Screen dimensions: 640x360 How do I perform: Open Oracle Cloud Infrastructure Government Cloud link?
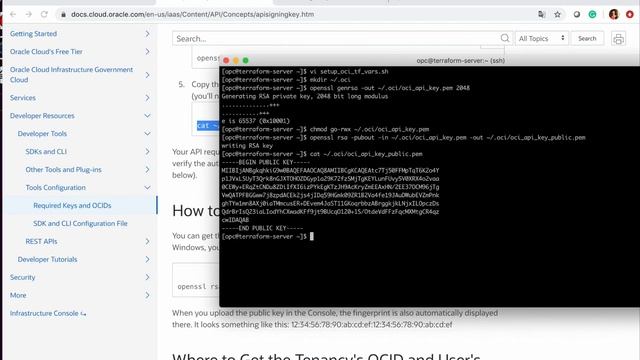pyautogui.click(x=71, y=75)
